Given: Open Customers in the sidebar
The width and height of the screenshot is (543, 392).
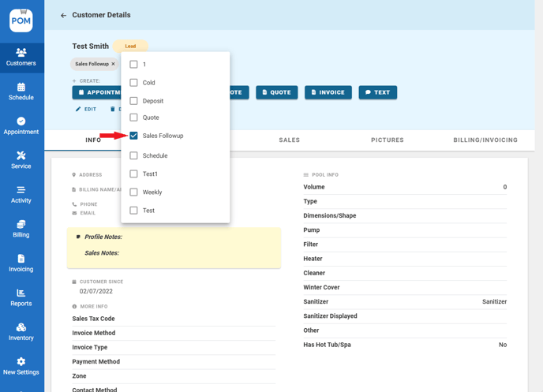Looking at the screenshot, I should [x=21, y=57].
